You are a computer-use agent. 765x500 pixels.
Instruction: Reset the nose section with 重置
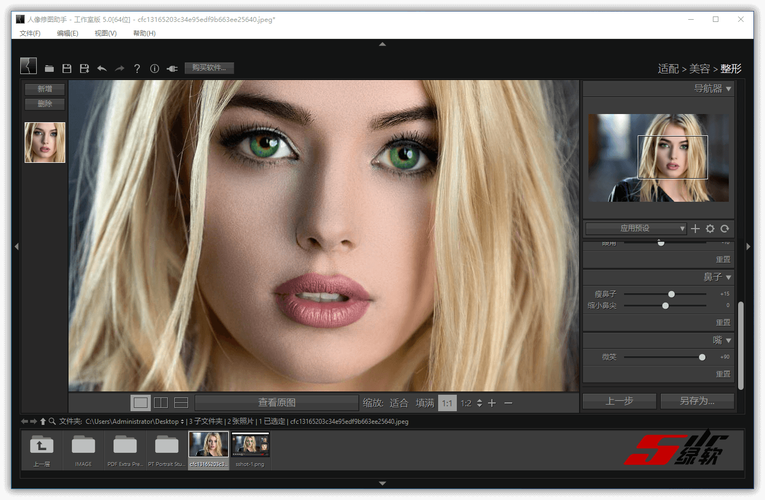723,322
